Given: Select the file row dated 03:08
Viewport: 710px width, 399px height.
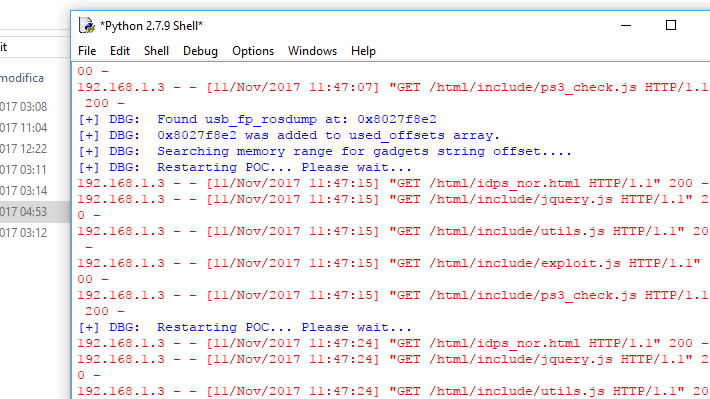Looking at the screenshot, I should pyautogui.click(x=35, y=106).
